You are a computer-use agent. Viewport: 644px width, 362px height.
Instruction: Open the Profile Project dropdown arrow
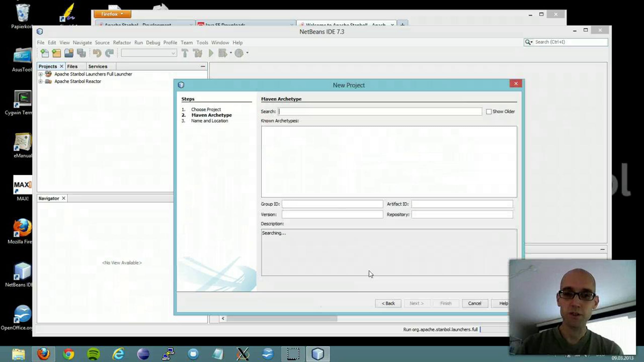click(x=247, y=53)
